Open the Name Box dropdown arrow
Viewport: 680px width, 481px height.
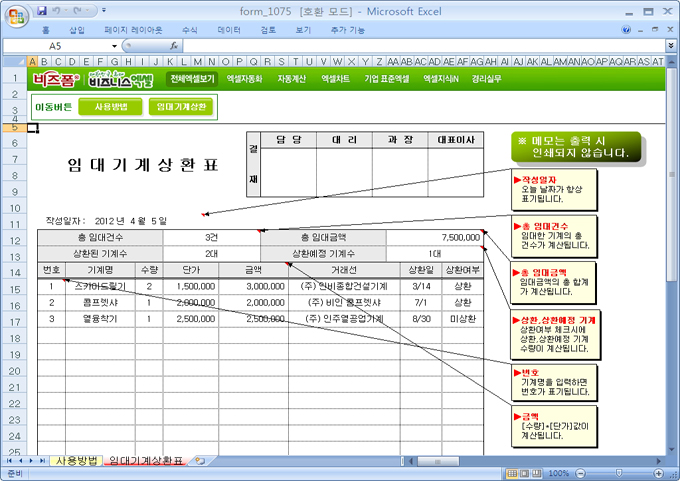pos(114,46)
